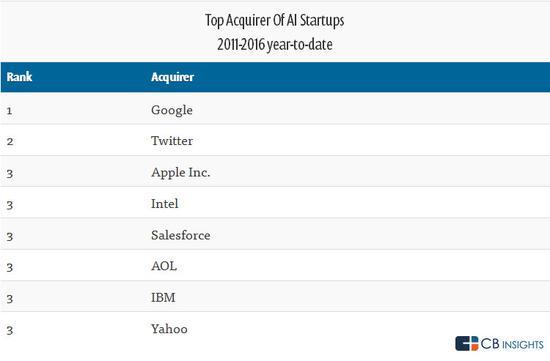Click the AOL acquirer name
Image resolution: width=550 pixels, height=361 pixels.
pyautogui.click(x=164, y=266)
